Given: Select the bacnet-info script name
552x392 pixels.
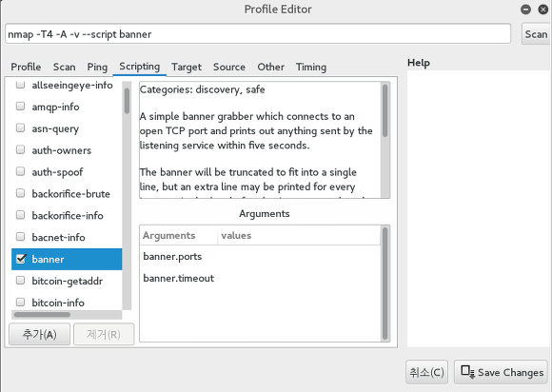Looking at the screenshot, I should (58, 237).
